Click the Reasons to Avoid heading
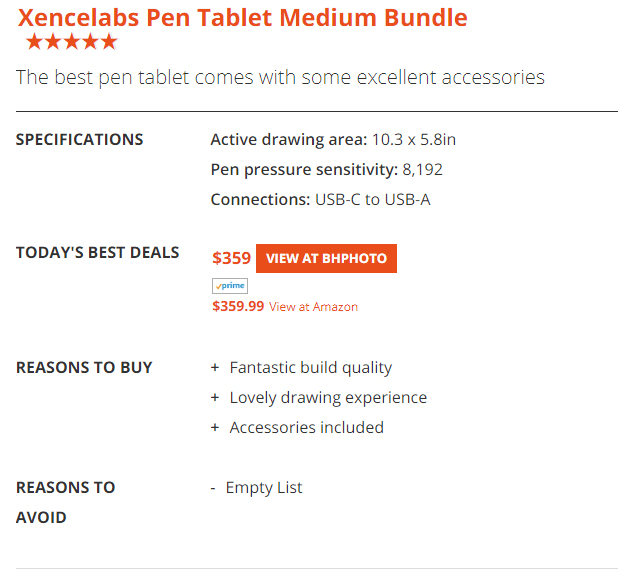The height and width of the screenshot is (581, 626). click(65, 502)
